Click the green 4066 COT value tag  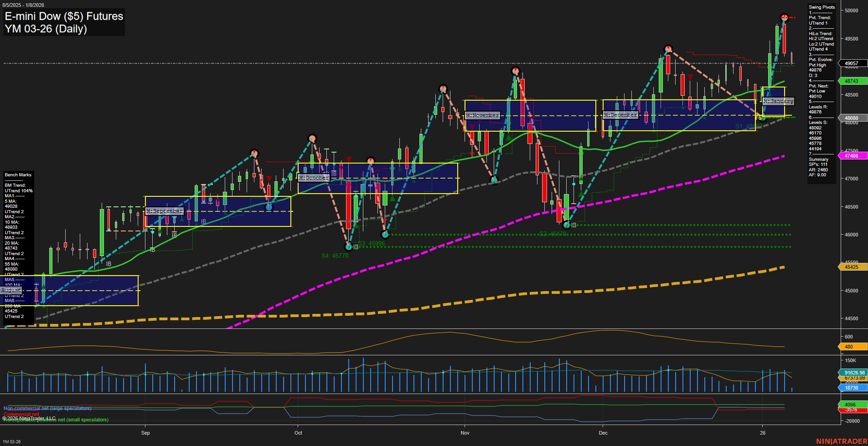(850, 404)
